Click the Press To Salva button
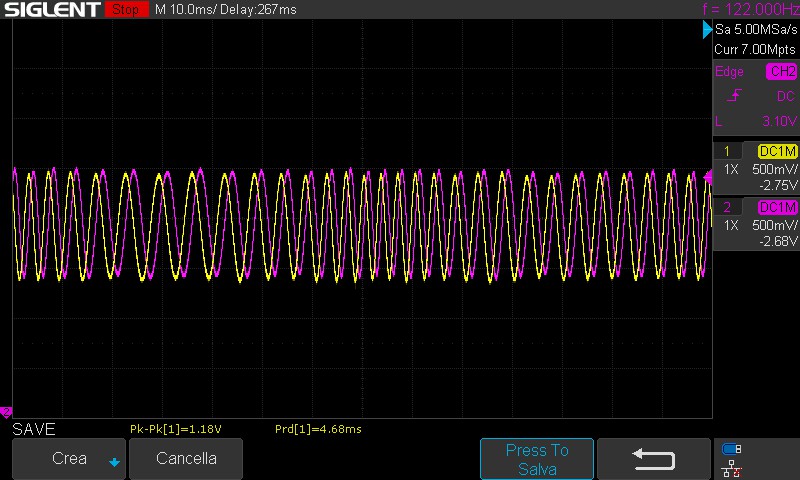This screenshot has height=480, width=800. pyautogui.click(x=537, y=459)
